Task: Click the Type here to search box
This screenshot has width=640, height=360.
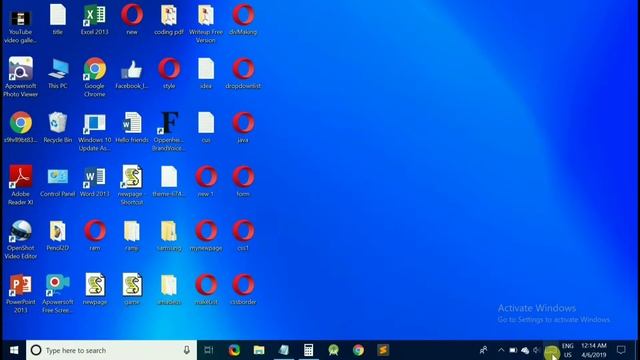Action: pyautogui.click(x=111, y=350)
